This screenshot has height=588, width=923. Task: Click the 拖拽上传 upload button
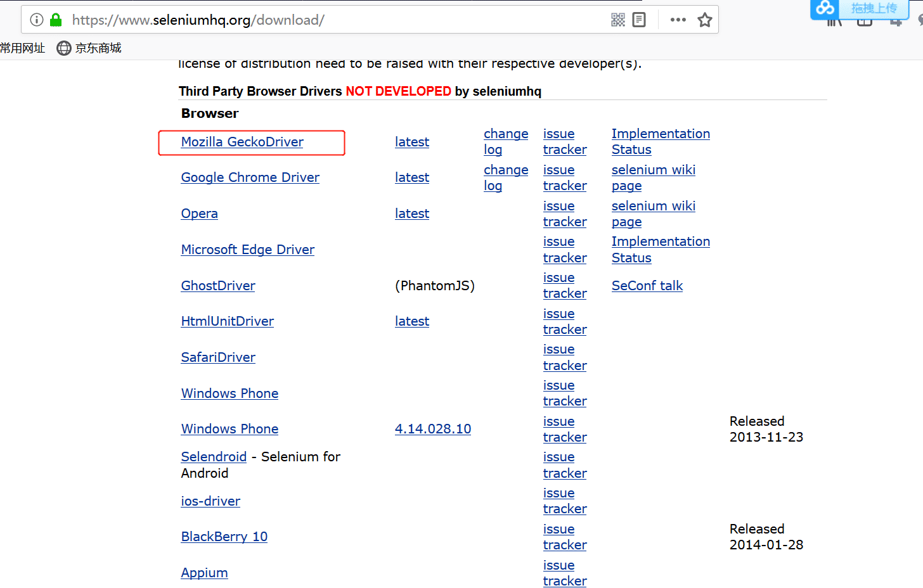[x=874, y=8]
